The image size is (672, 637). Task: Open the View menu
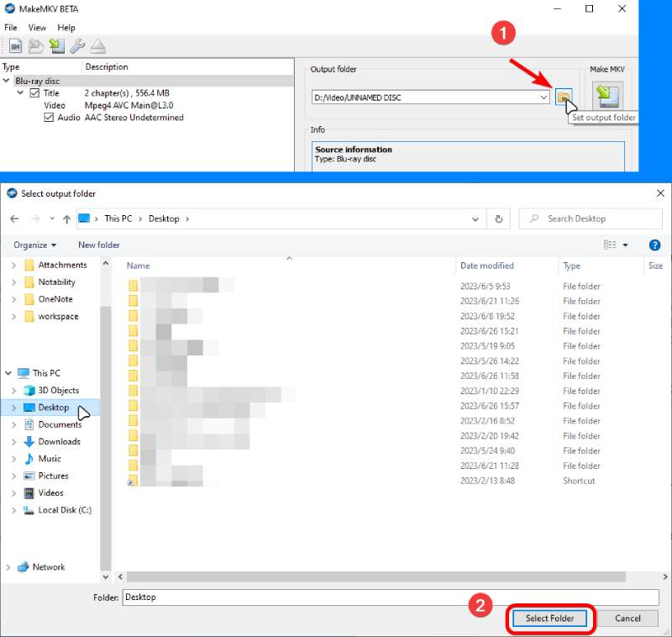37,28
